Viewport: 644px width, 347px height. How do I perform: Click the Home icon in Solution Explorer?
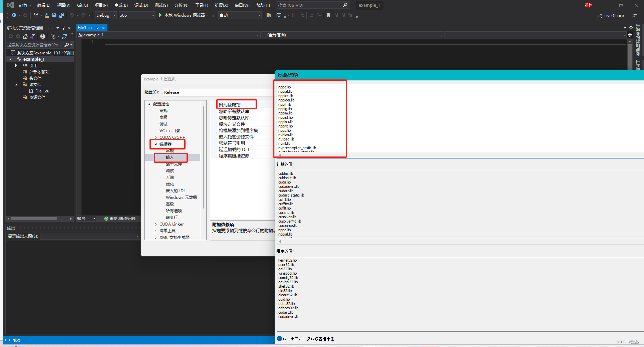[x=25, y=36]
